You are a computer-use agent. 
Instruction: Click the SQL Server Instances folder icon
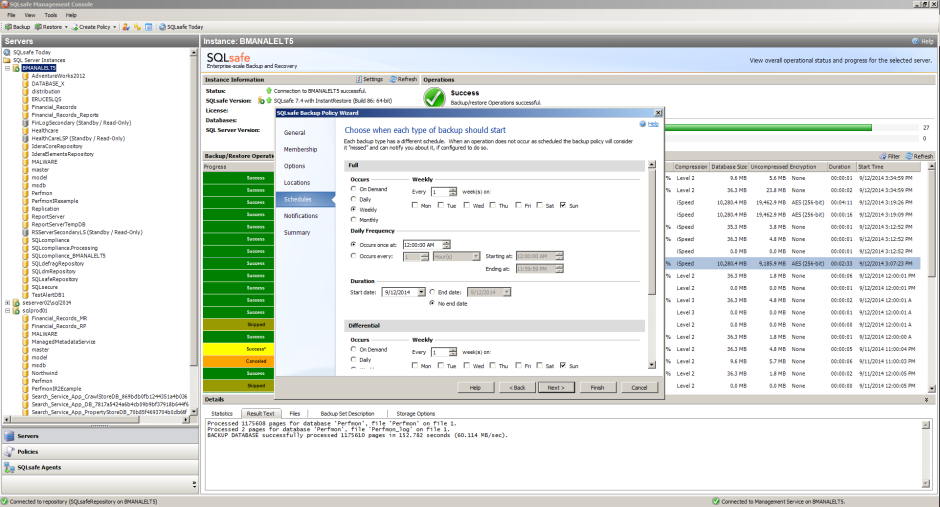[7, 60]
